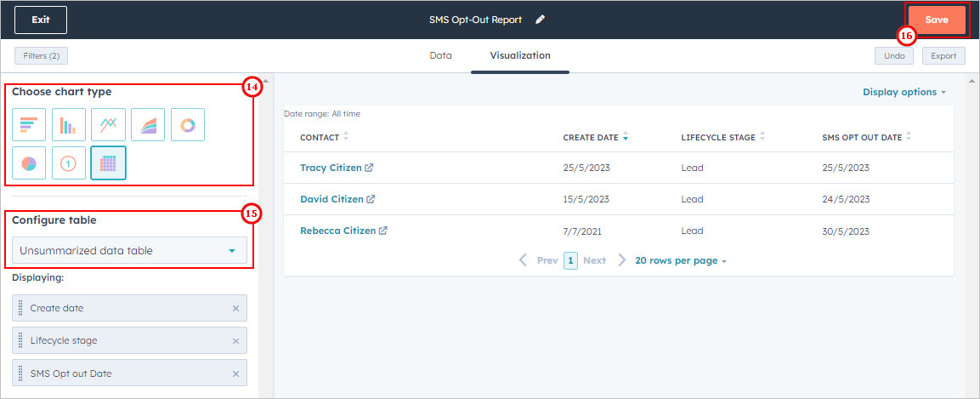Click the SMS Opt-Out Report title
The image size is (980, 399).
pos(476,20)
